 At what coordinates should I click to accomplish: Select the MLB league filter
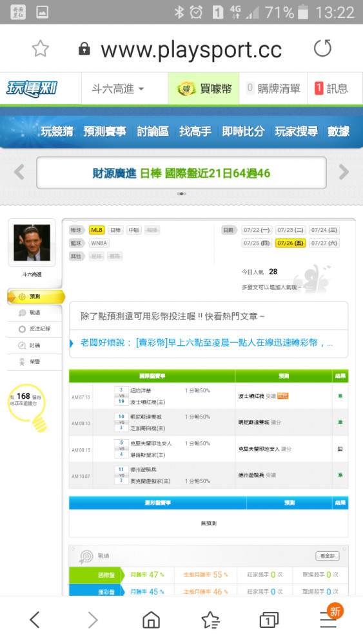pos(97,230)
